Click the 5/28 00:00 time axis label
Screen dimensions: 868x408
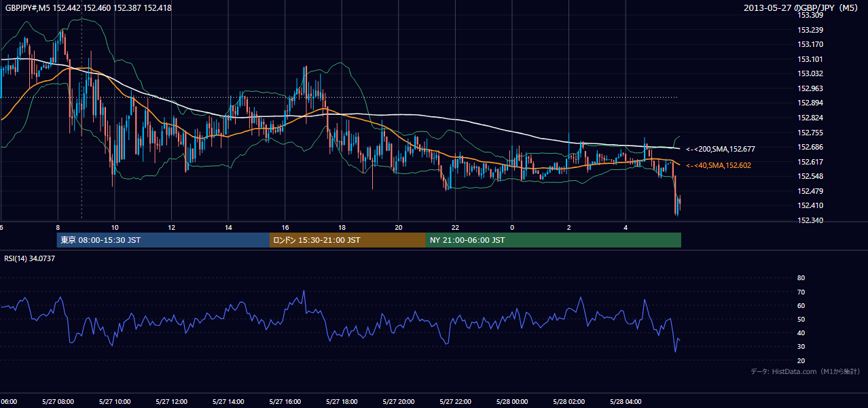click(x=512, y=402)
